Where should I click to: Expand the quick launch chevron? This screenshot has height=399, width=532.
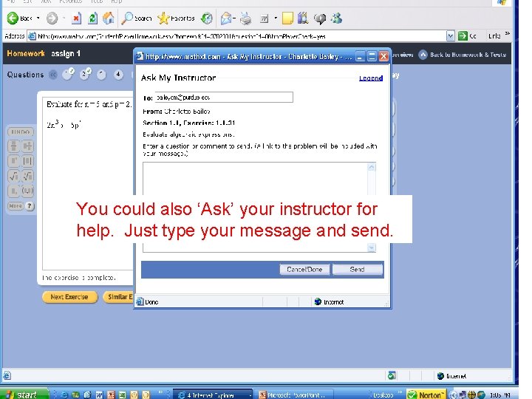coord(160,393)
